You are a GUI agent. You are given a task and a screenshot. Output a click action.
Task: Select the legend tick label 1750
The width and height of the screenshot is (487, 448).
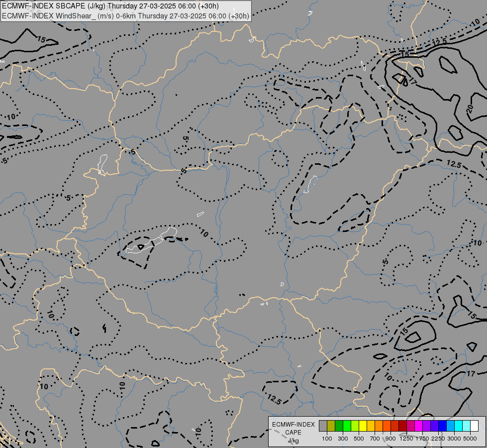[422, 439]
